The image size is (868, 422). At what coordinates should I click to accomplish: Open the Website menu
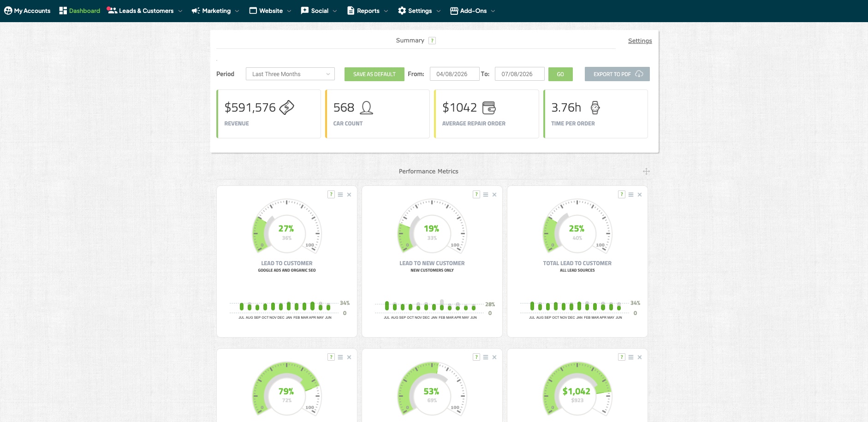[x=266, y=11]
